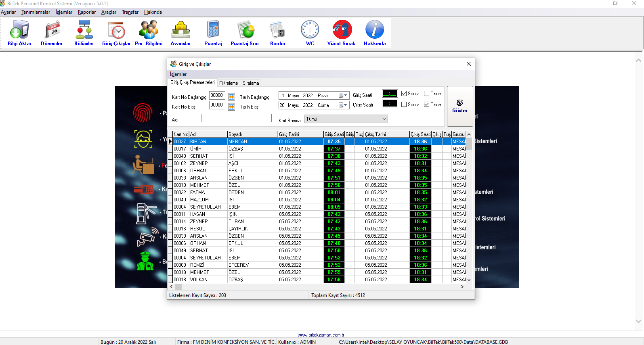This screenshot has width=644, height=345.
Task: Select the Giriş Çıkış Paremetreleri tab
Action: 193,82
